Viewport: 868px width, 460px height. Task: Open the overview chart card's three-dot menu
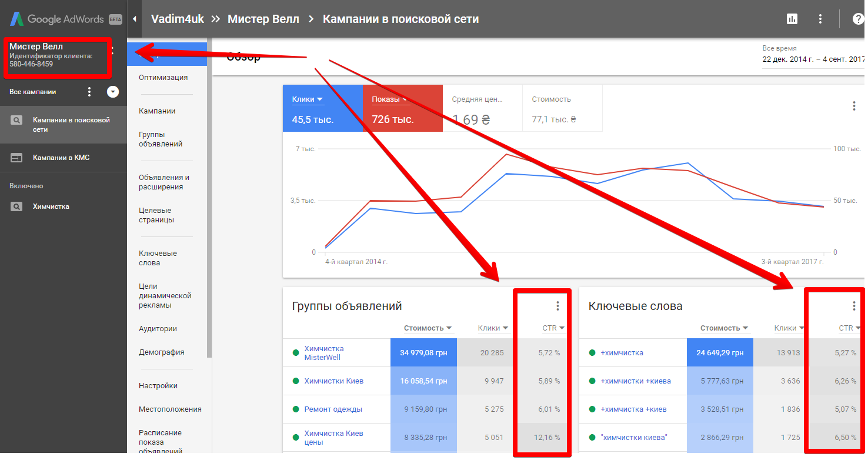pos(854,106)
